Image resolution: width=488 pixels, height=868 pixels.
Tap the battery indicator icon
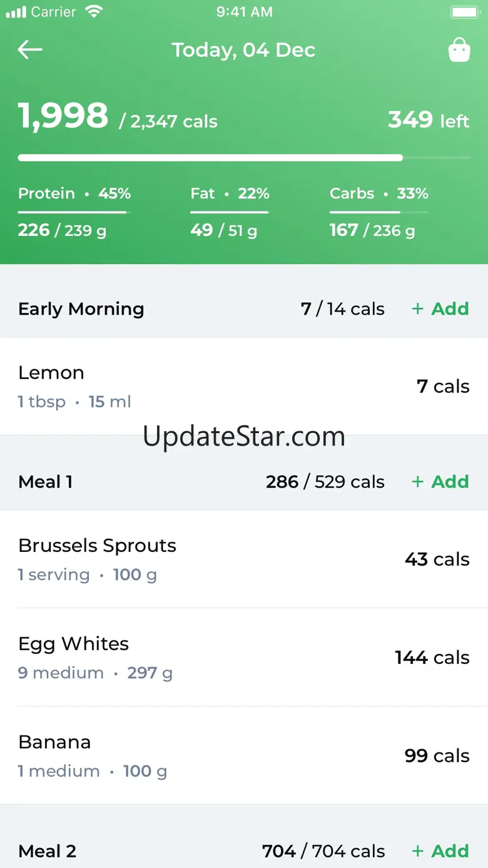[x=464, y=12]
